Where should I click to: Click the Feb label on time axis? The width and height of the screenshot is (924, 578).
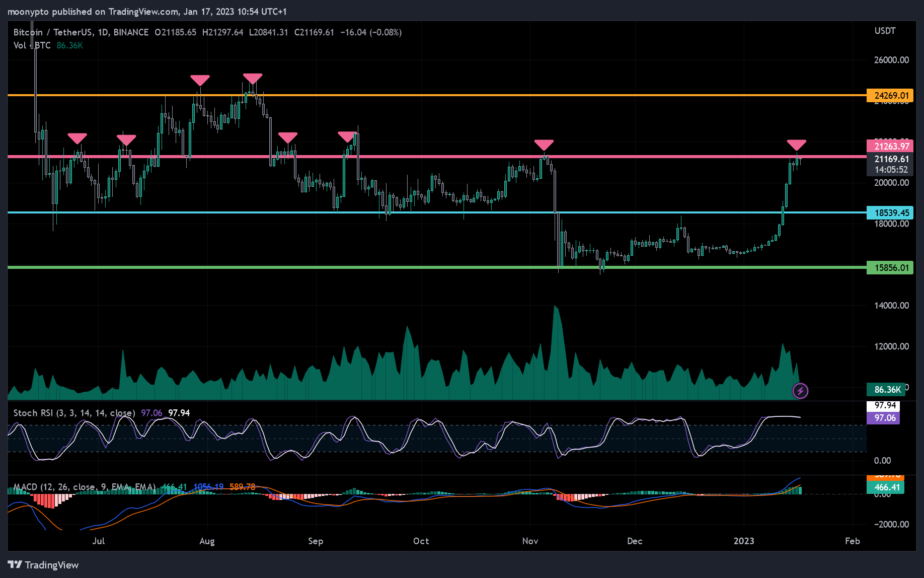point(852,541)
